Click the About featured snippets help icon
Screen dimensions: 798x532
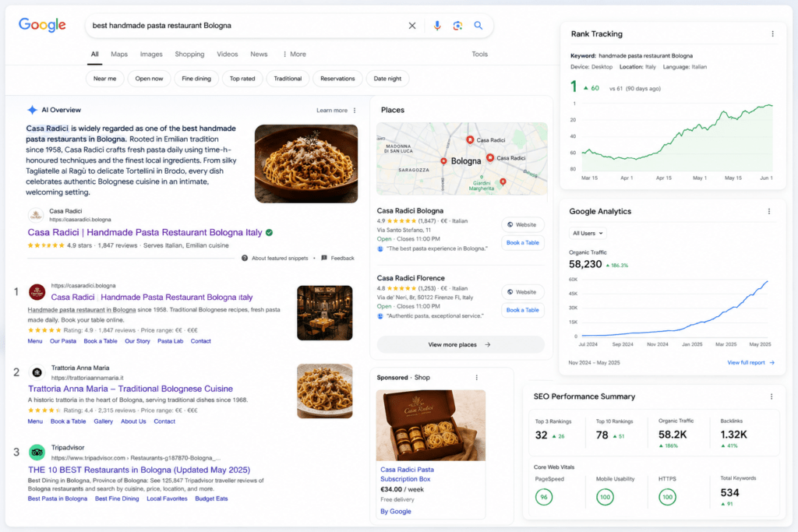pos(245,259)
